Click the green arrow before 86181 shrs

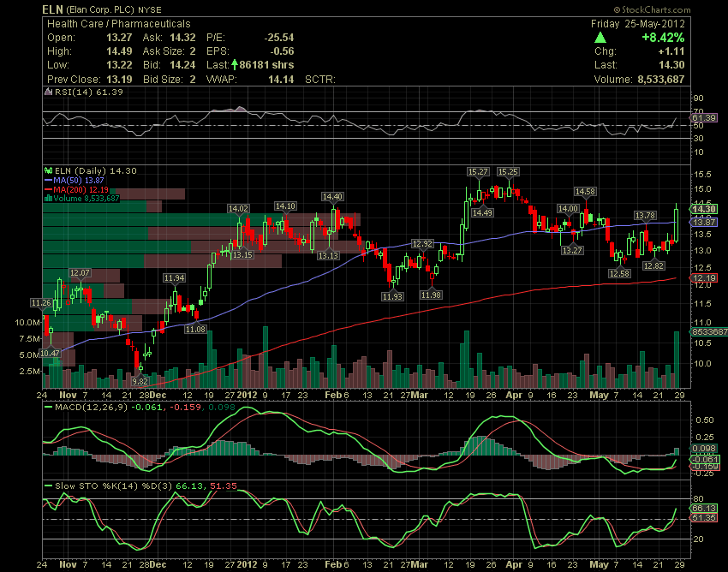pyautogui.click(x=235, y=64)
